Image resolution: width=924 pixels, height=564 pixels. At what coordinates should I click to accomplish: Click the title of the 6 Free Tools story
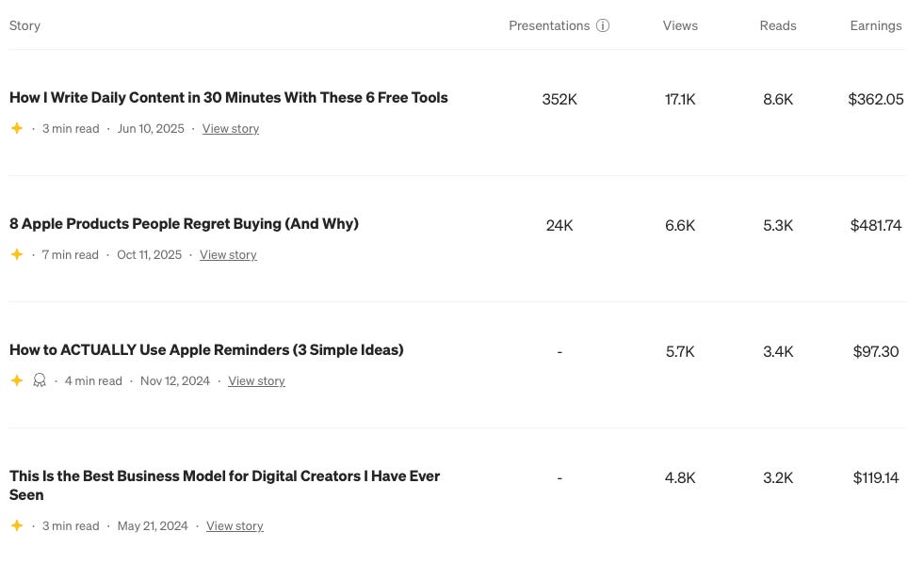tap(229, 97)
